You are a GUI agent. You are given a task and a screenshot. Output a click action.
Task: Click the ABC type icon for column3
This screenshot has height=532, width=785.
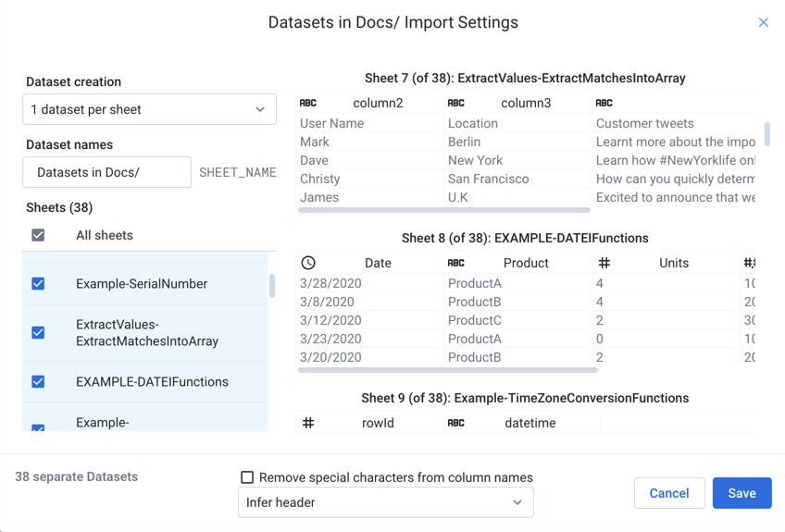point(455,104)
